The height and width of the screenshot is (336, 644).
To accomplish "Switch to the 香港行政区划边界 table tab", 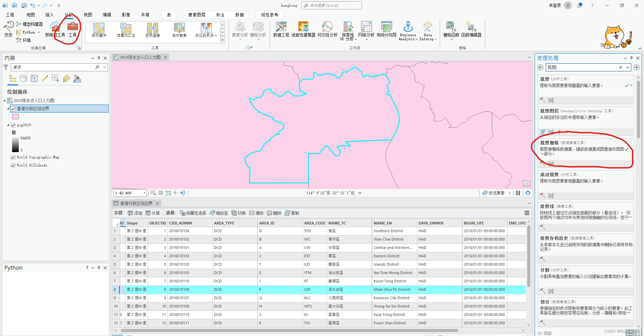I will [136, 203].
